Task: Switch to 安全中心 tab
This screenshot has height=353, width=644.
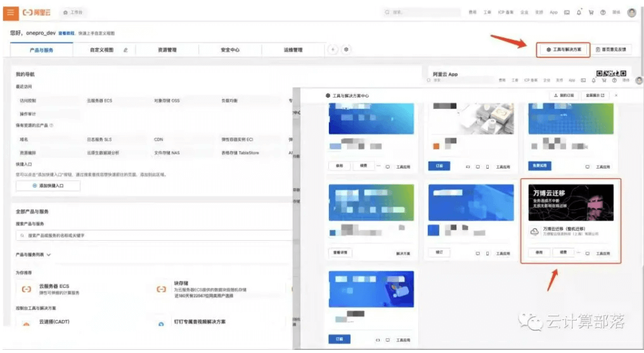Action: click(230, 50)
